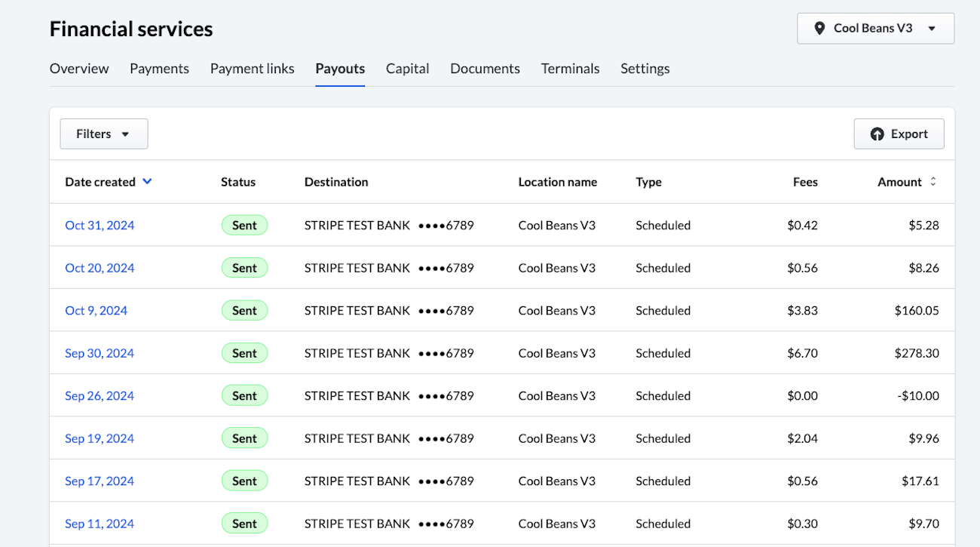Image resolution: width=980 pixels, height=547 pixels.
Task: Select the Overview section
Action: click(78, 68)
